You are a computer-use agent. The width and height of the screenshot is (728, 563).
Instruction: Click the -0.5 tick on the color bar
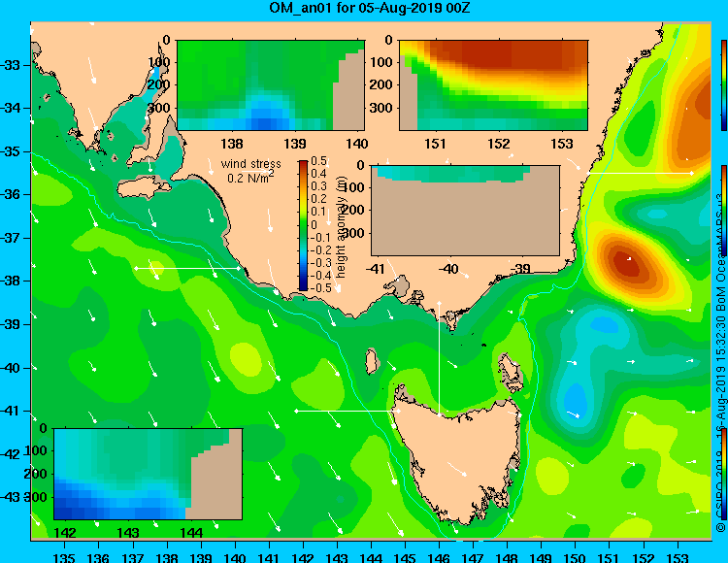click(x=319, y=287)
